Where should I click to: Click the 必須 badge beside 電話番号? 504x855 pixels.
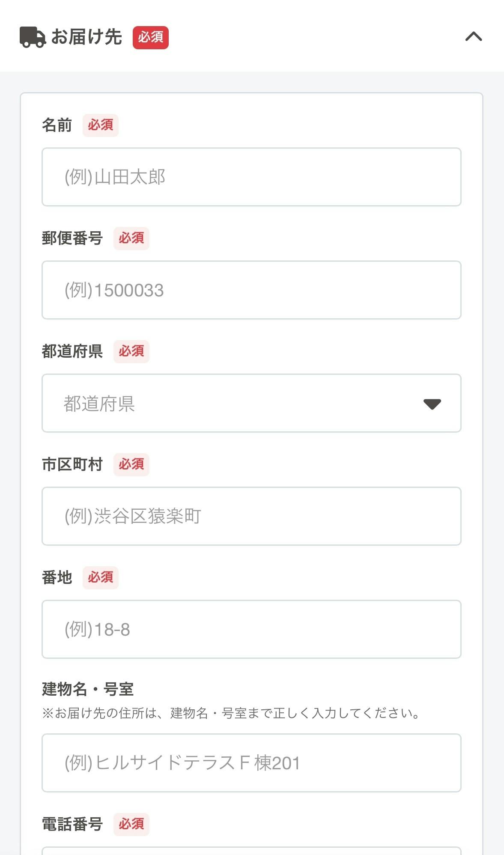[131, 825]
